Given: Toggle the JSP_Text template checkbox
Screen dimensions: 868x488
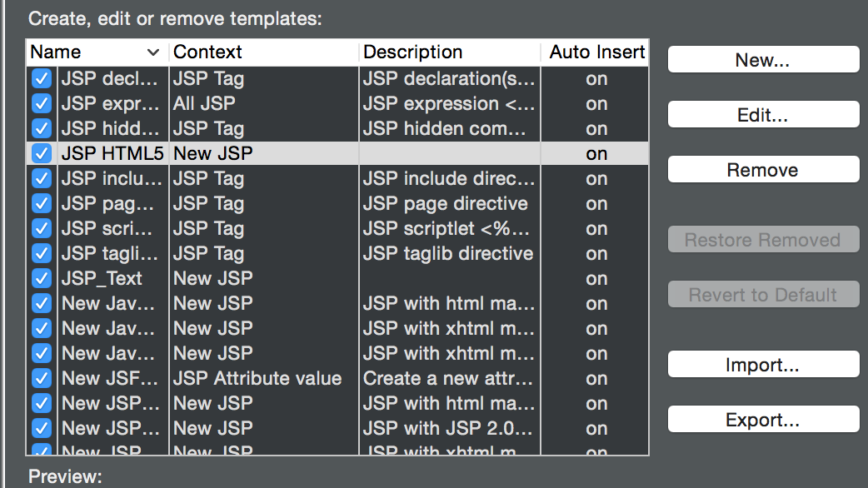Looking at the screenshot, I should point(41,279).
